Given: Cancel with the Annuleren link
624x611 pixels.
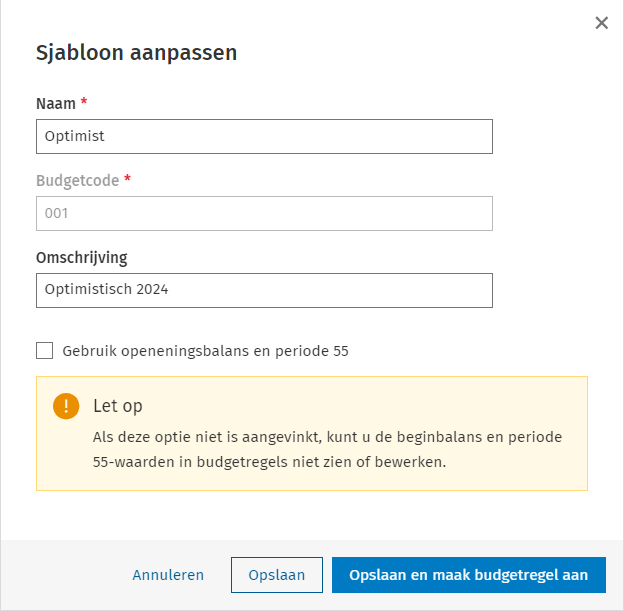Looking at the screenshot, I should point(168,575).
